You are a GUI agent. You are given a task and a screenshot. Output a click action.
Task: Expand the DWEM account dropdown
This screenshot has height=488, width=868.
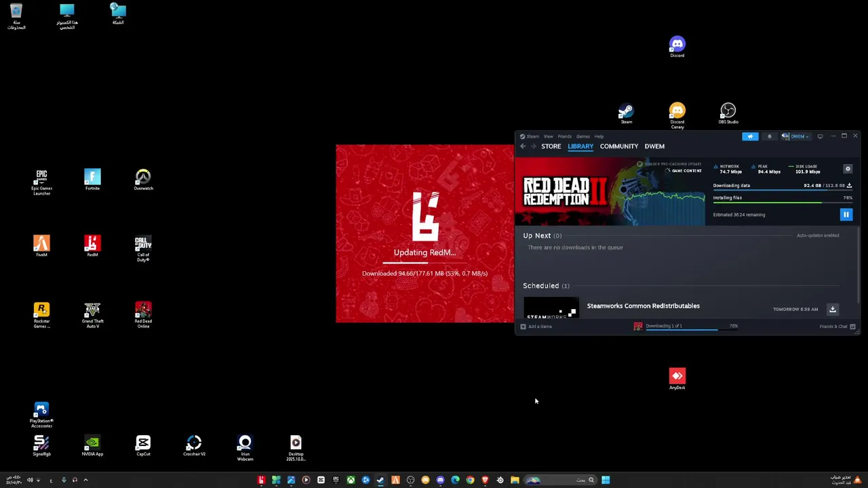(797, 136)
